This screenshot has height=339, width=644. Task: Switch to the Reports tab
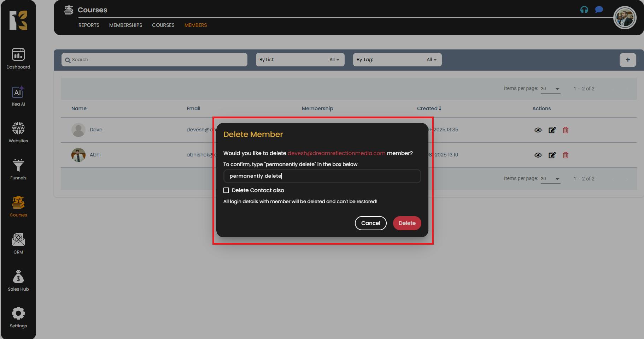[89, 25]
